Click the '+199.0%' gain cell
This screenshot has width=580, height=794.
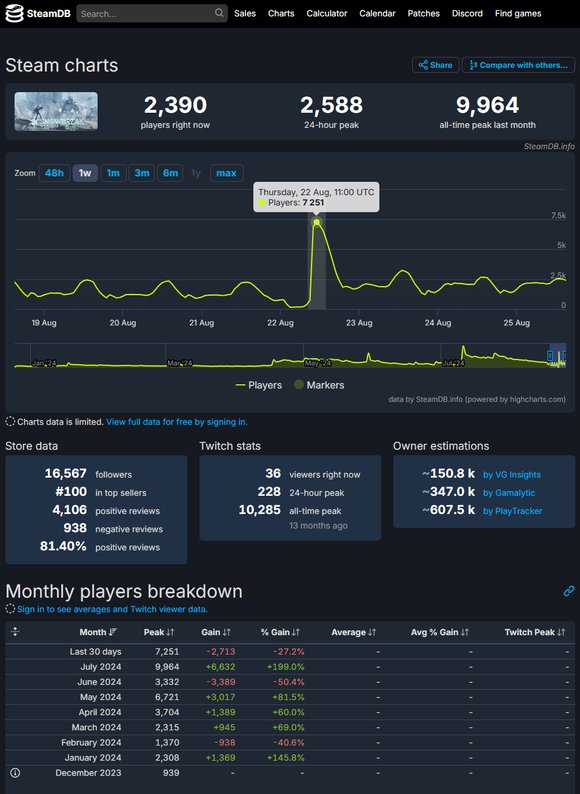(286, 667)
